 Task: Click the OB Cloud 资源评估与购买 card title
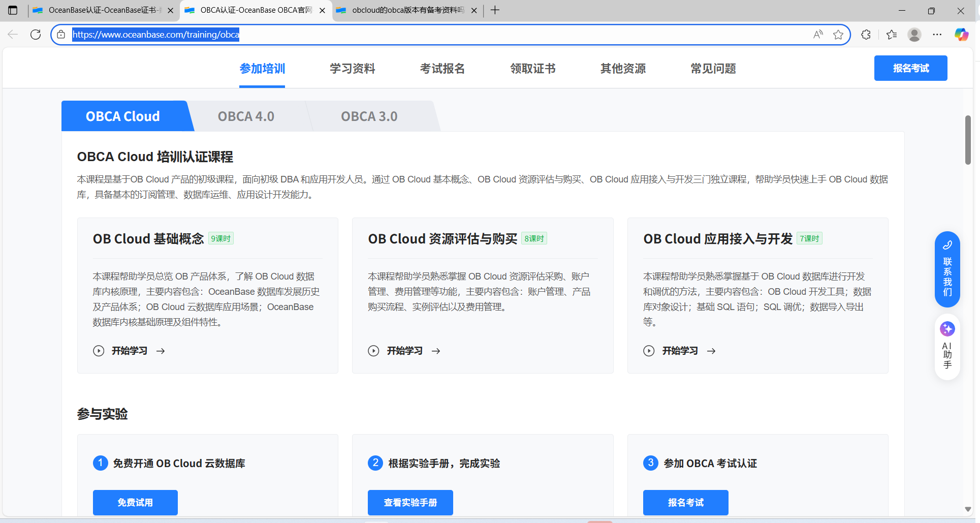442,239
